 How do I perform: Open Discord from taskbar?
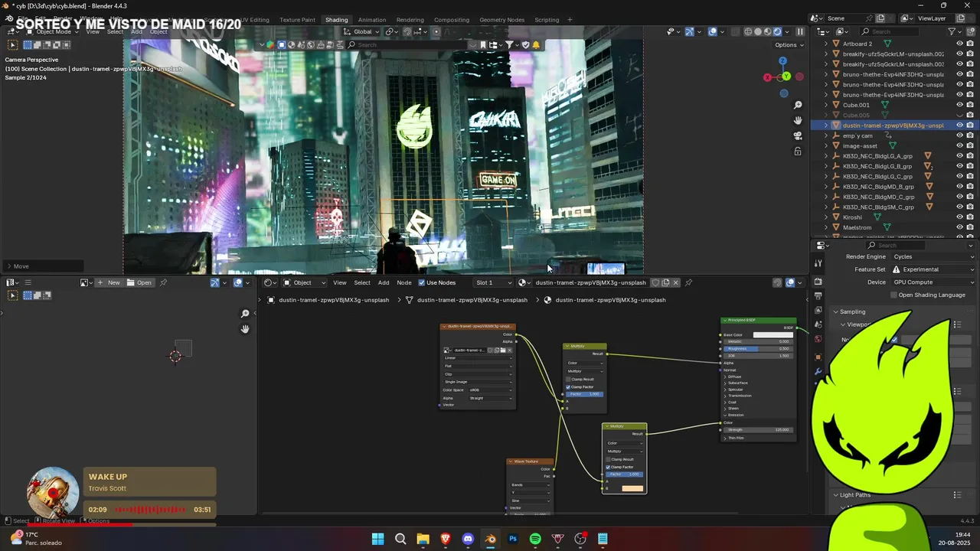pyautogui.click(x=468, y=539)
